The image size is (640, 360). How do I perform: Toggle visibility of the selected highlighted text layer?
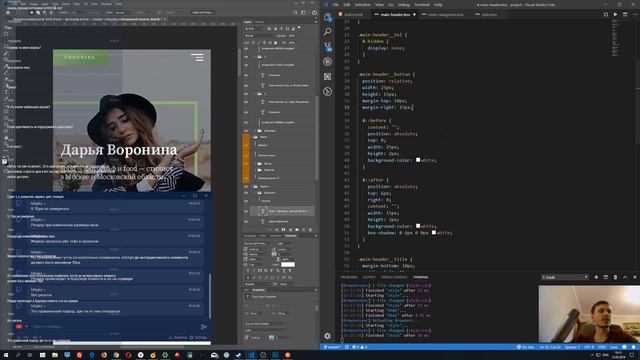point(246,211)
